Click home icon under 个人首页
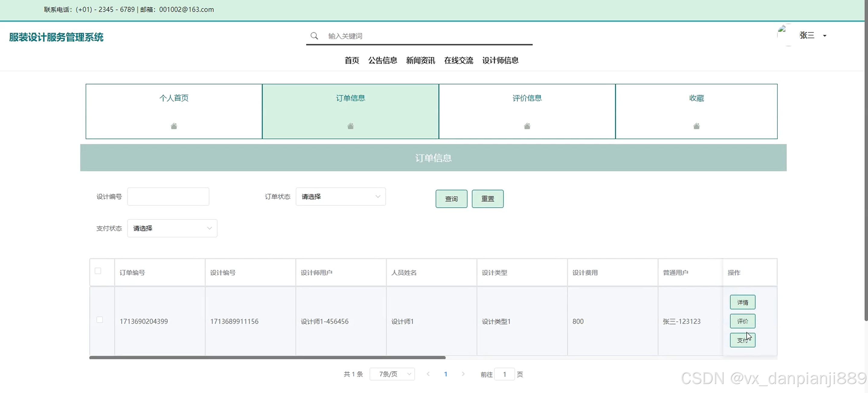 [x=174, y=126]
